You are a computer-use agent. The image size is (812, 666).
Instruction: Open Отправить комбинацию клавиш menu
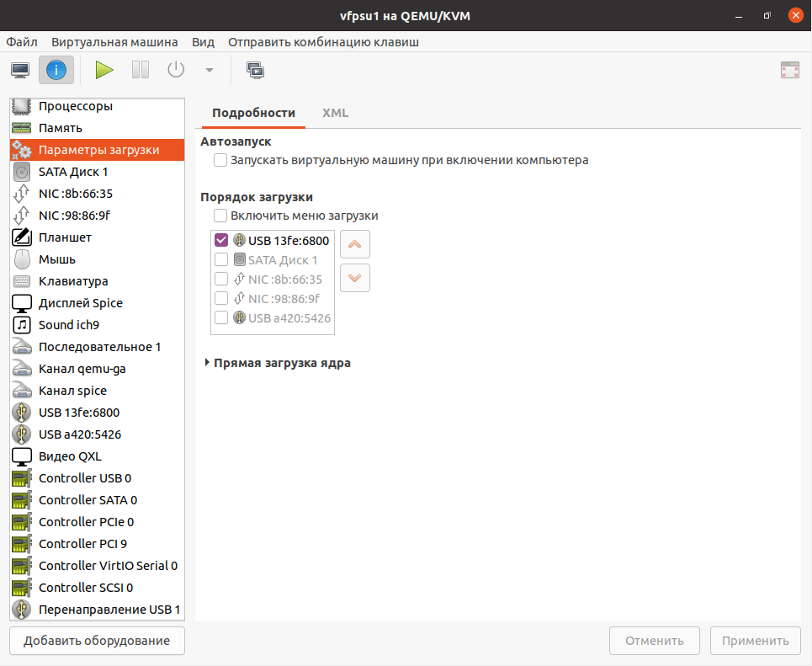coord(323,42)
